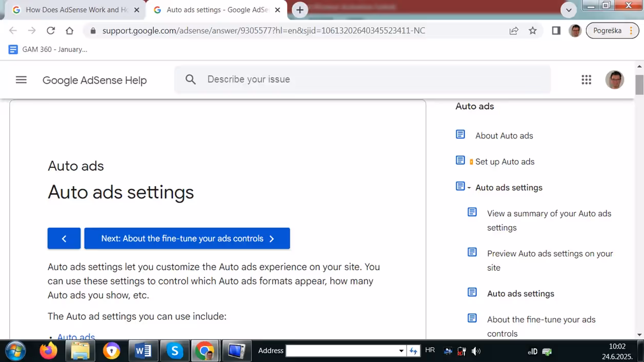644x362 pixels.
Task: Open the Google apps grid
Action: click(587, 79)
